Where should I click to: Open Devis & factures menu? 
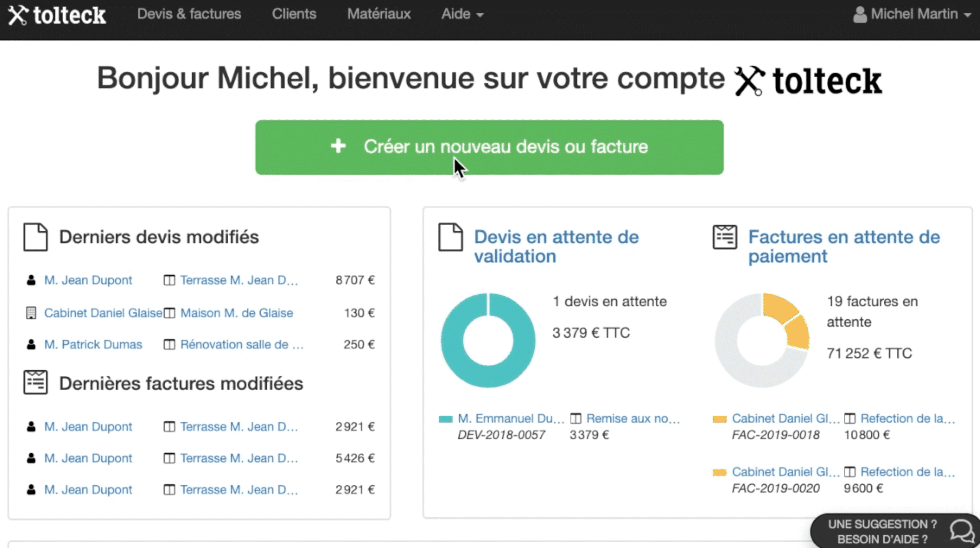point(189,14)
